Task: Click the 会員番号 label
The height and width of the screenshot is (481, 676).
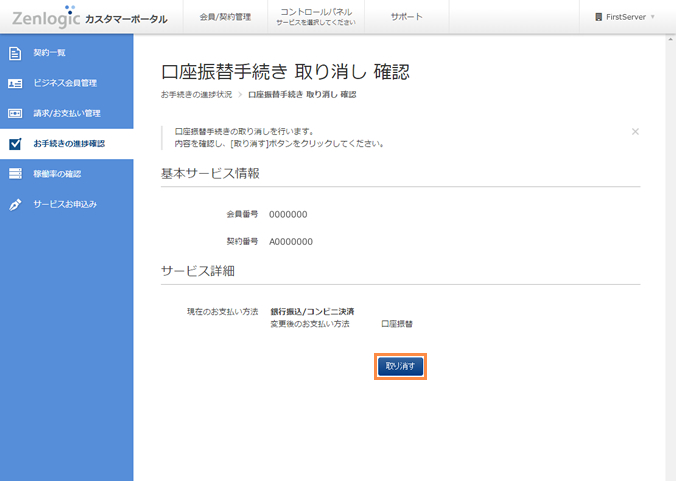Action: pyautogui.click(x=242, y=214)
